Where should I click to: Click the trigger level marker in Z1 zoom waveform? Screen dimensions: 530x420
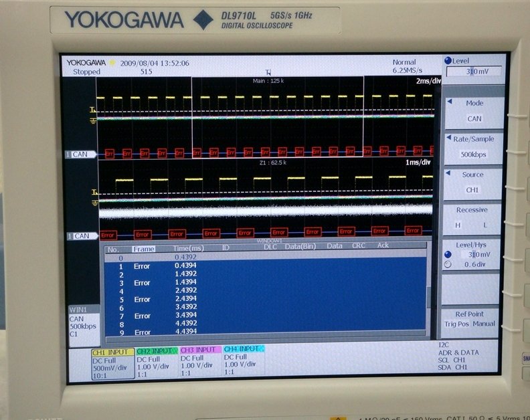[x=95, y=192]
